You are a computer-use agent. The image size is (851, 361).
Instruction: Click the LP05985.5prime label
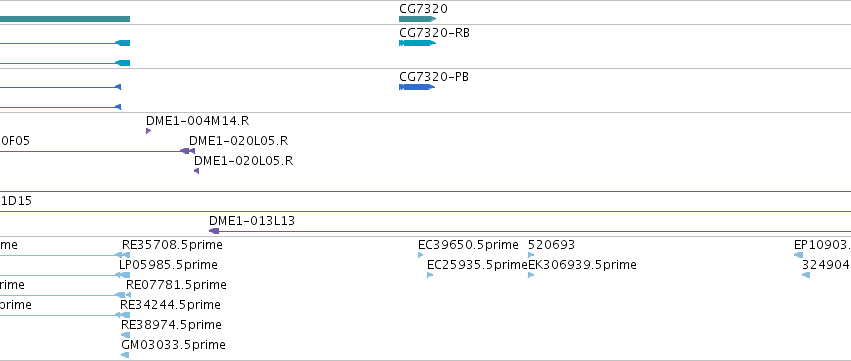point(168,265)
